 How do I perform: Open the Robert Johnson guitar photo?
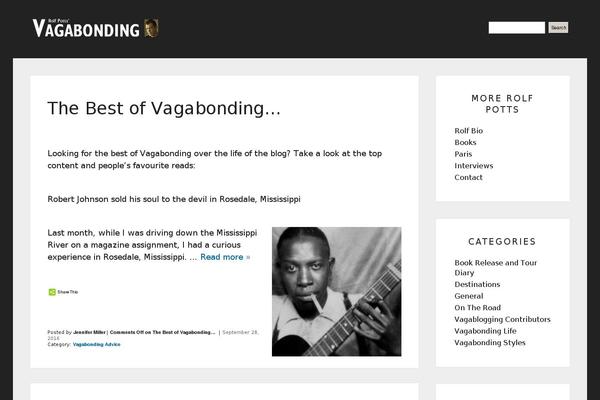point(336,292)
